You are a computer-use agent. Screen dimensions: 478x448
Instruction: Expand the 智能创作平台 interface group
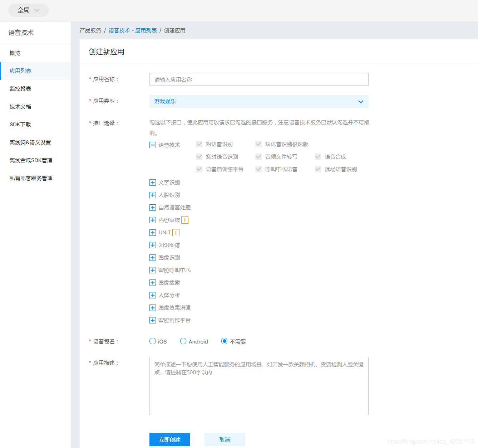click(153, 320)
